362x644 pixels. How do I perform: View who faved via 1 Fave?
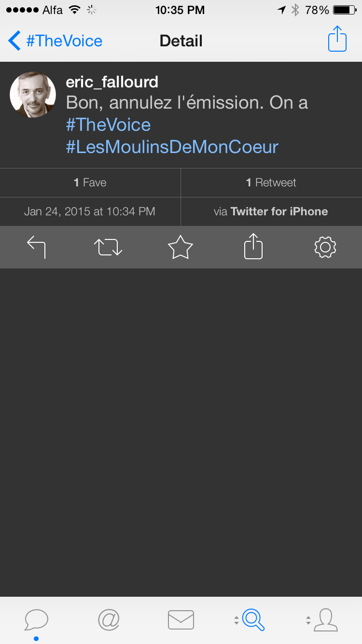pos(90,182)
